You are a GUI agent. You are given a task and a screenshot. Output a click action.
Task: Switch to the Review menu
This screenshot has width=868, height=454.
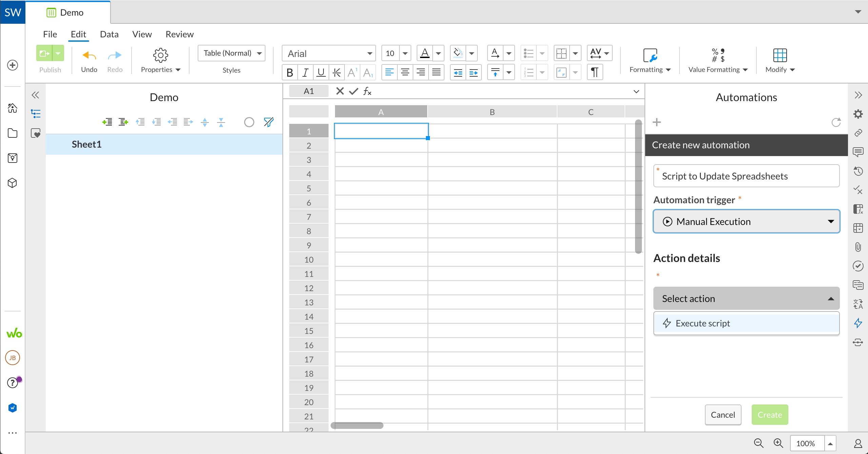(x=179, y=34)
